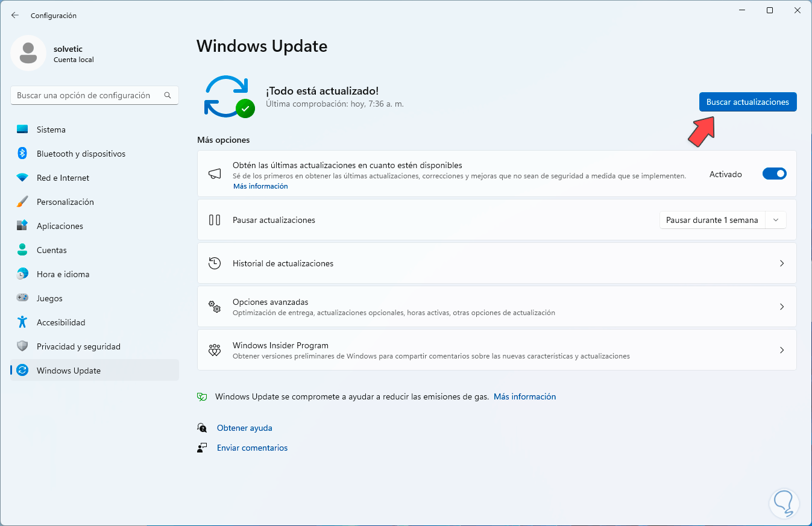Minimize the Configuración window
Viewport: 812px width, 526px height.
tap(742, 10)
